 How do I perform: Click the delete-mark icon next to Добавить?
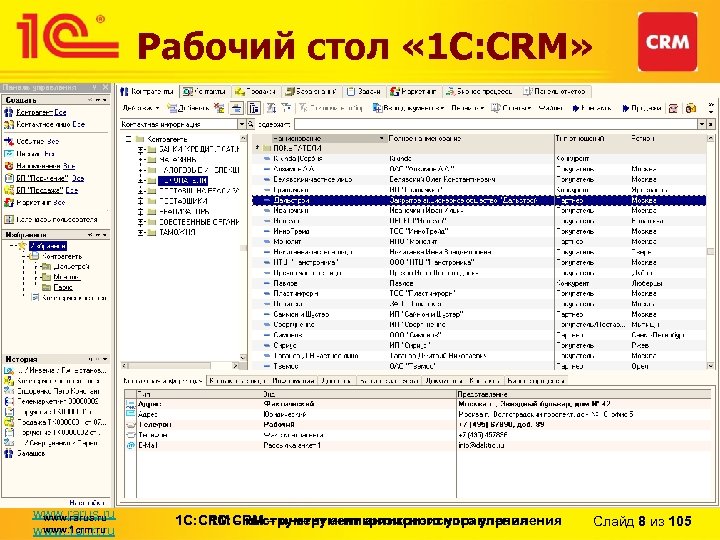click(x=219, y=108)
